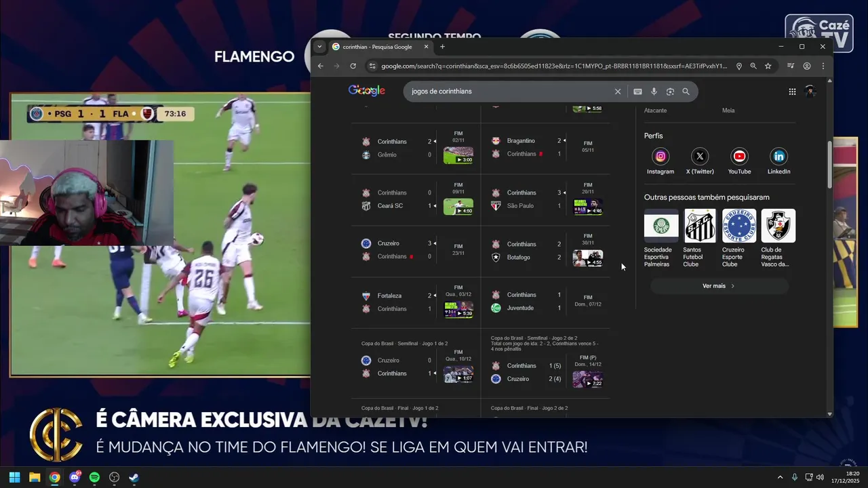Play Corinthians vs Grêmio highlights video
The height and width of the screenshot is (488, 868).
(458, 155)
